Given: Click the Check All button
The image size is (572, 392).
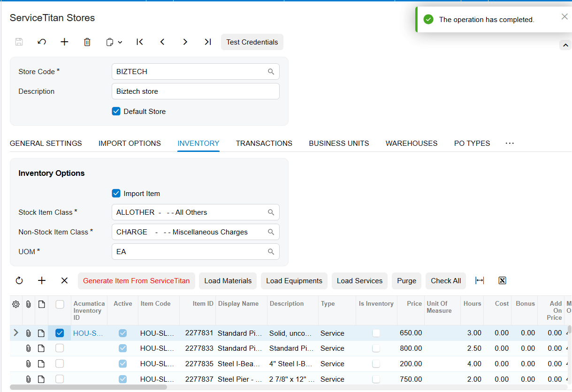Looking at the screenshot, I should [446, 281].
